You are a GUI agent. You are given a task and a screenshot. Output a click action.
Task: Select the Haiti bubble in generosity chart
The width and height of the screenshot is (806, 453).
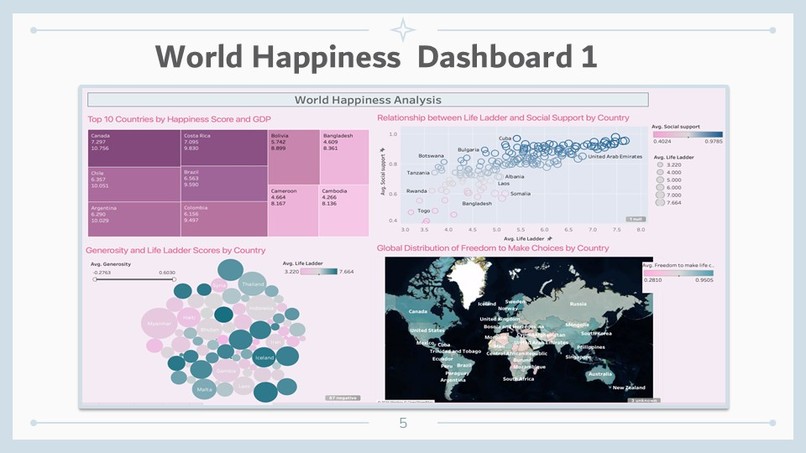pyautogui.click(x=188, y=318)
